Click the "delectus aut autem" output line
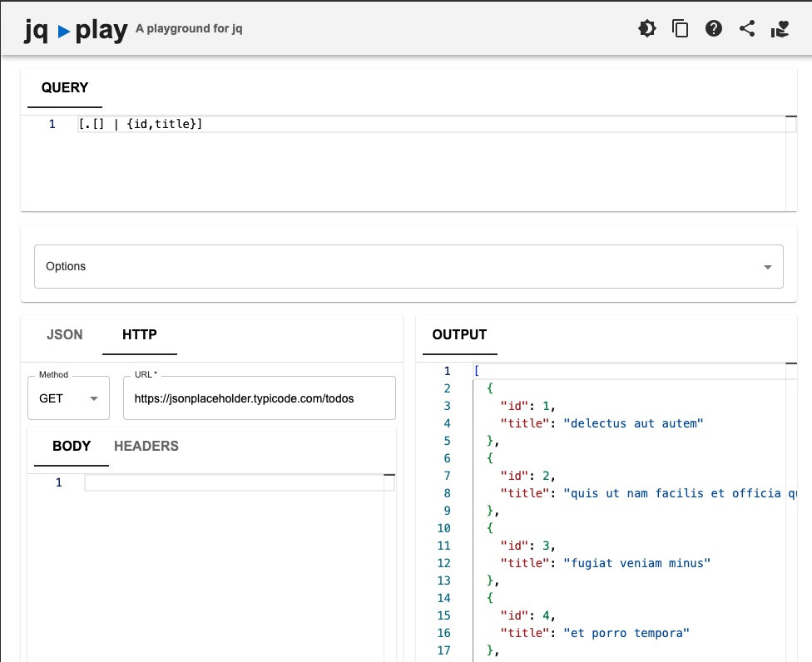This screenshot has height=662, width=812. (x=633, y=423)
